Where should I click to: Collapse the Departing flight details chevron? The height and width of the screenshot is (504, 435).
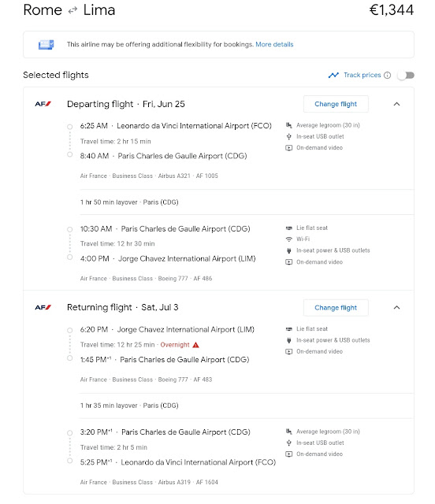pyautogui.click(x=396, y=104)
